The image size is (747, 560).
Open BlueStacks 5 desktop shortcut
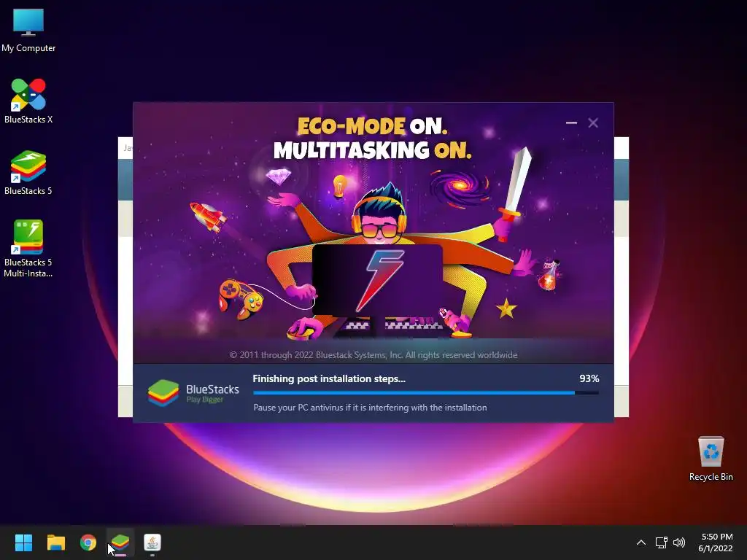[28, 173]
